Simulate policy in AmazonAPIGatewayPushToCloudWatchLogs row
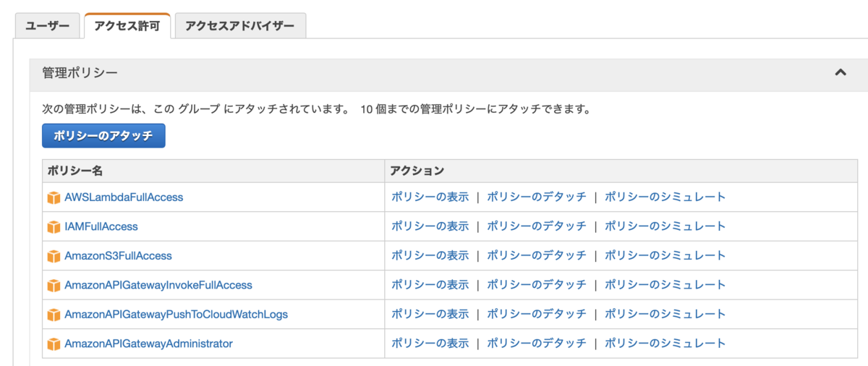This screenshot has height=366, width=868. (665, 314)
